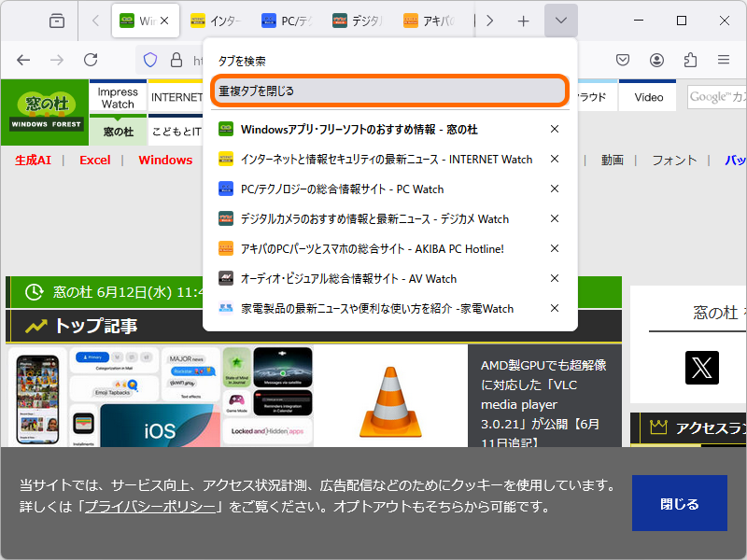Click the tracking protection shield icon
Image resolution: width=747 pixels, height=560 pixels.
click(x=149, y=59)
